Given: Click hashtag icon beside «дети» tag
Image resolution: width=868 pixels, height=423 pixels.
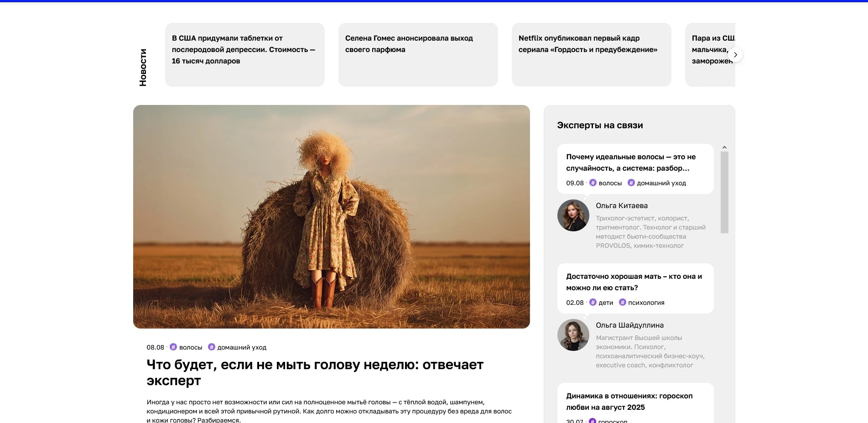Looking at the screenshot, I should [x=593, y=303].
